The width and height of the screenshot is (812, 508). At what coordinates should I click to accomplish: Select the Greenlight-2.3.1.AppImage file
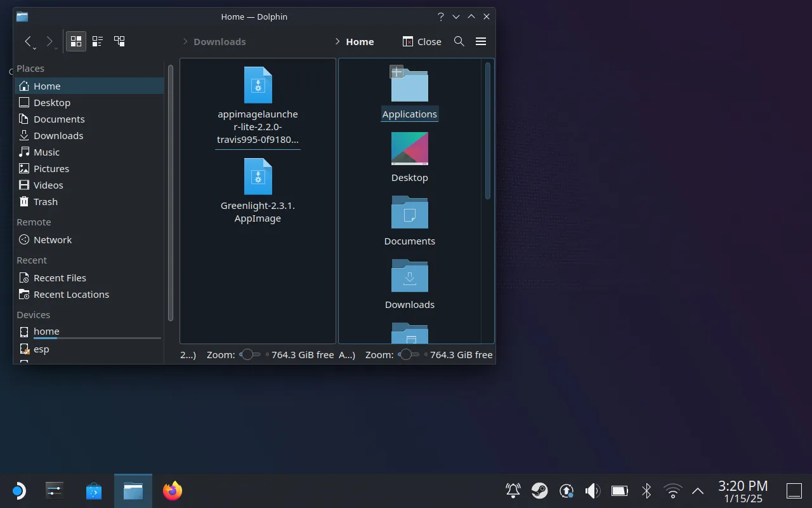258,177
